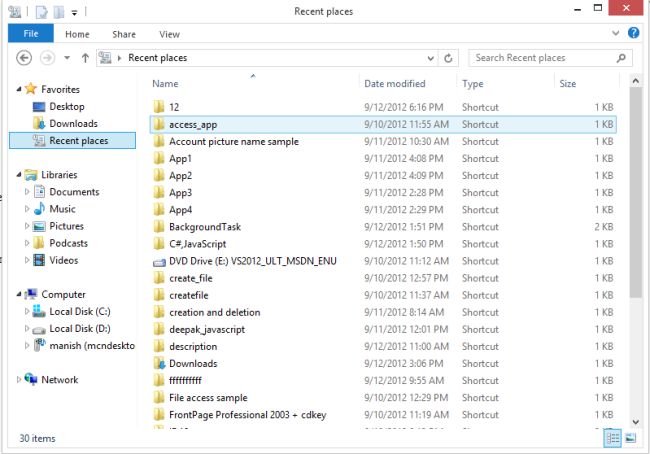
Task: Click the window system icon in the title bar
Action: click(x=15, y=12)
